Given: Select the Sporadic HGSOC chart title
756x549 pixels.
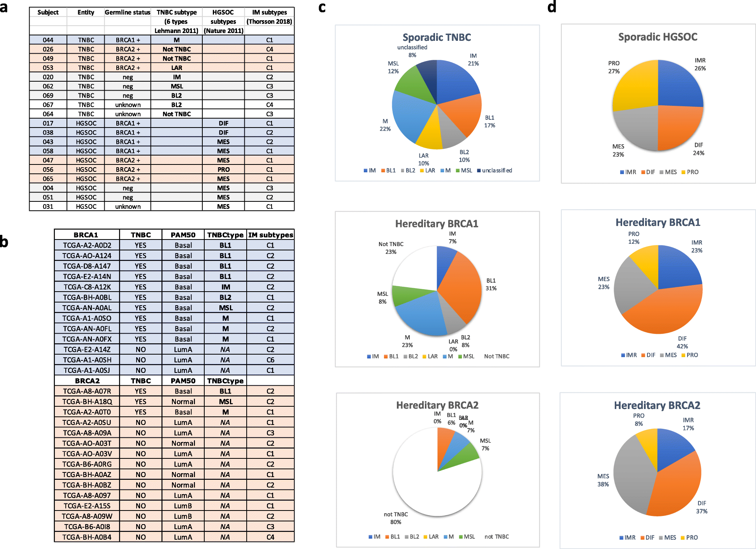Looking at the screenshot, I should click(x=658, y=37).
